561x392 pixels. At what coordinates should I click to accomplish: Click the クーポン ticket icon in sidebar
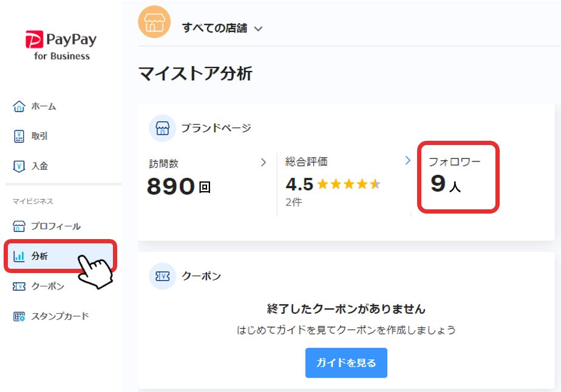click(x=19, y=286)
